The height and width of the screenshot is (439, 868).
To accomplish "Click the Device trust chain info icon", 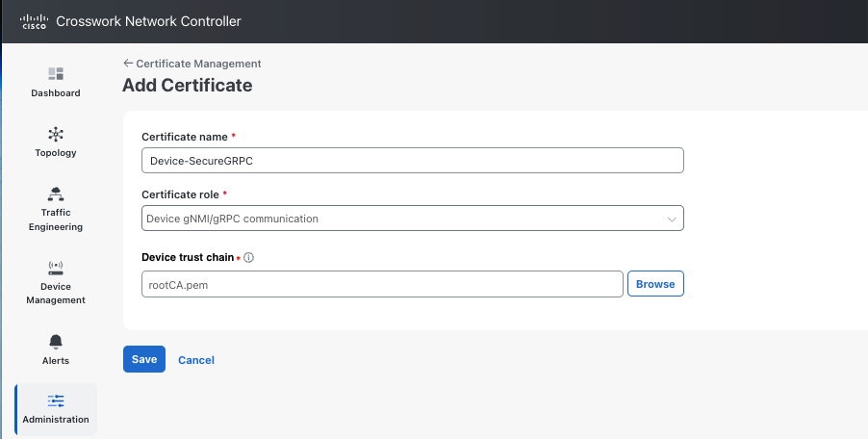I will 248,257.
